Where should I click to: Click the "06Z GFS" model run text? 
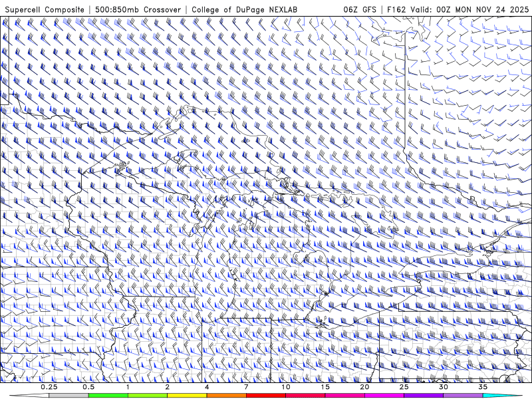(x=360, y=9)
